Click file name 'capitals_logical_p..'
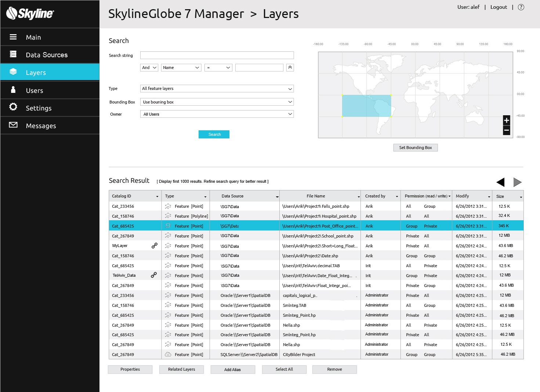540x392 pixels. (x=300, y=295)
